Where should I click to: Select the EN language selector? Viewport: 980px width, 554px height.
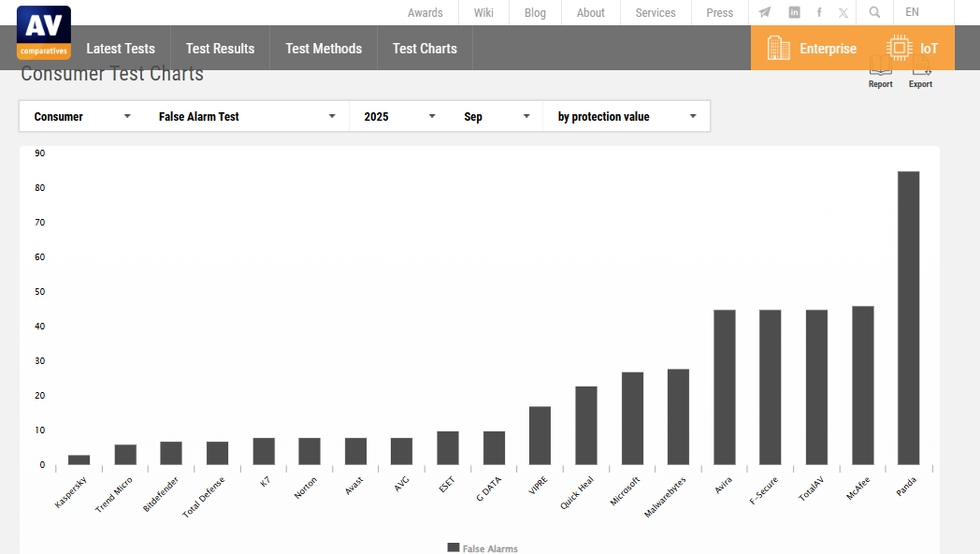913,12
